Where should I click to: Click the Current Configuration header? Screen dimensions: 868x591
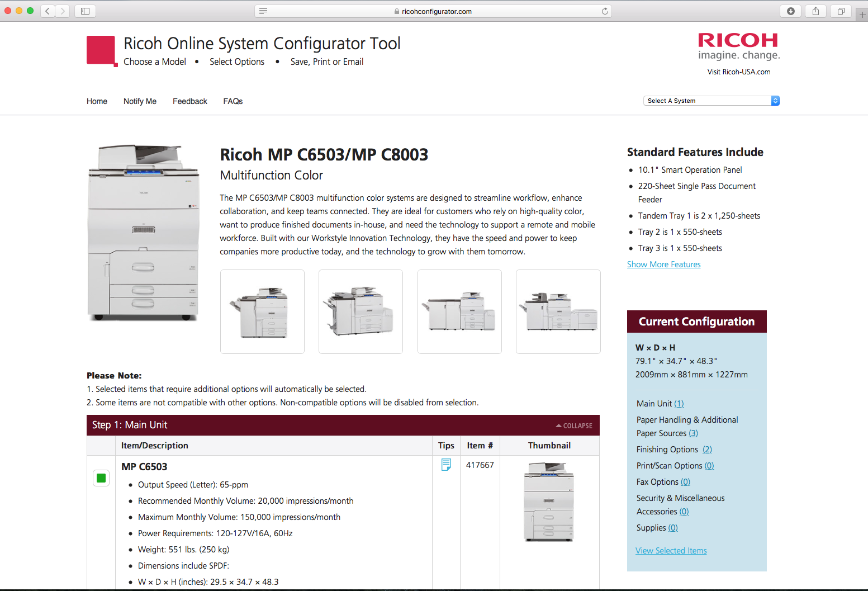coord(697,321)
